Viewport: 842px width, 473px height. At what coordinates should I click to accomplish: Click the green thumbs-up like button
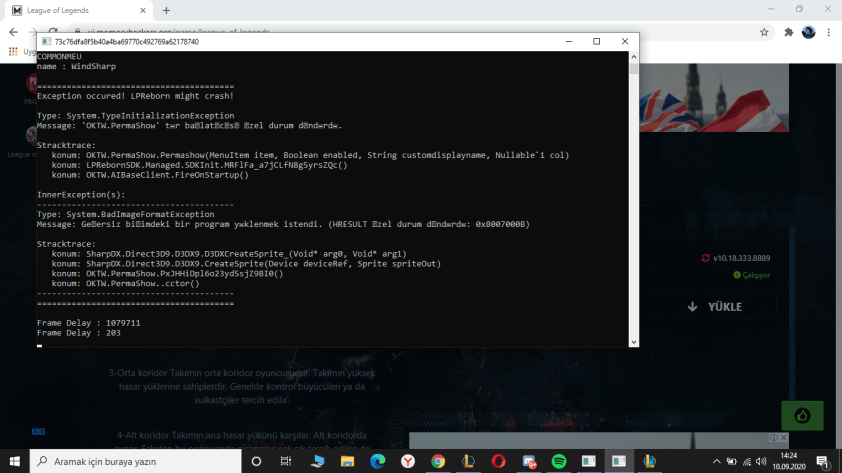pyautogui.click(x=802, y=416)
